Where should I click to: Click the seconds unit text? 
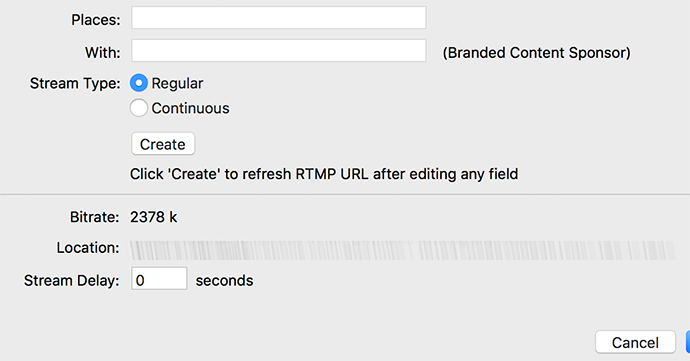[224, 280]
